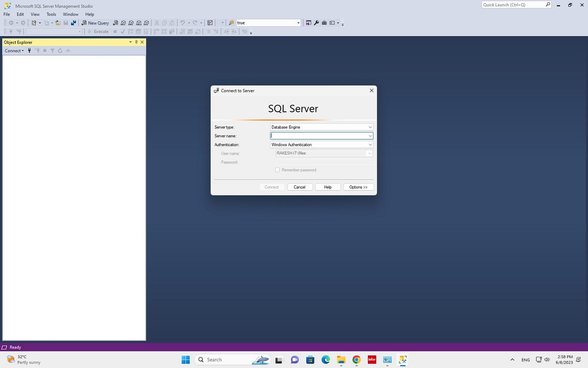This screenshot has height=368, width=588.
Task: Click the Infor app taskbar icon
Action: click(372, 360)
